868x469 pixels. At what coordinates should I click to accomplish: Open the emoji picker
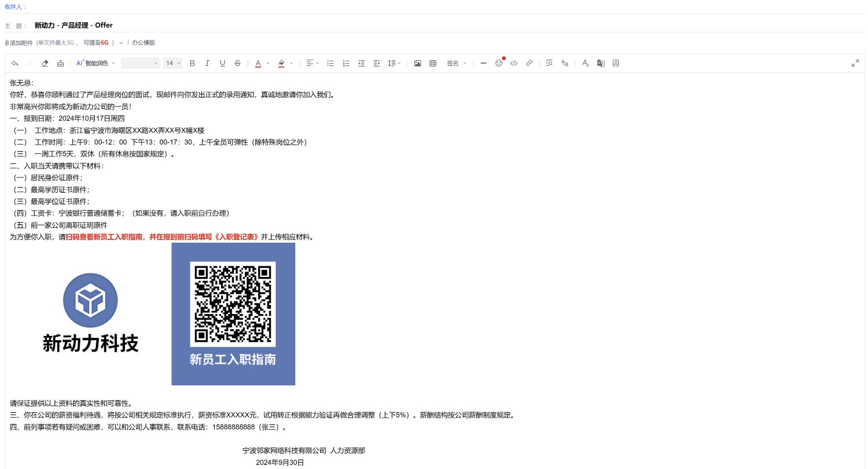[x=499, y=63]
